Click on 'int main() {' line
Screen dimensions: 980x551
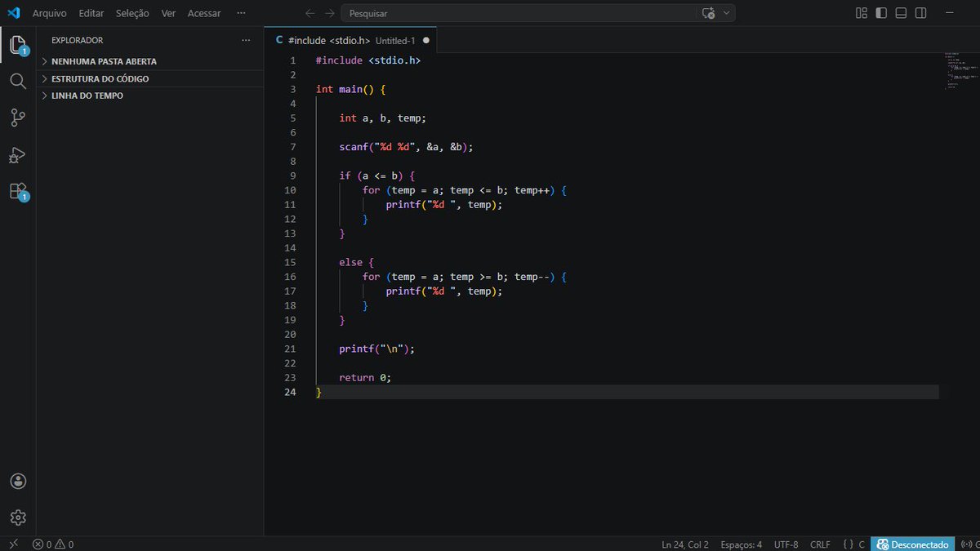coord(350,89)
